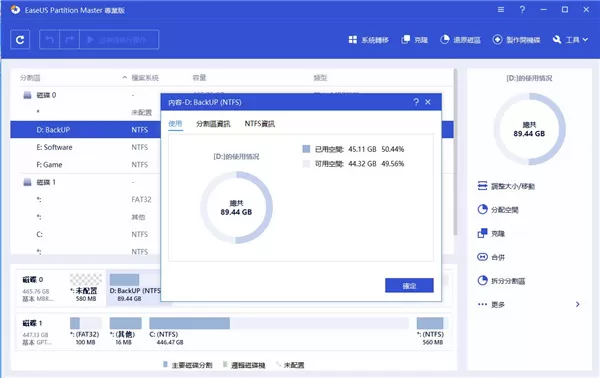The image size is (600, 378).
Task: Click 克隆 clone in right side panel
Action: click(x=491, y=233)
